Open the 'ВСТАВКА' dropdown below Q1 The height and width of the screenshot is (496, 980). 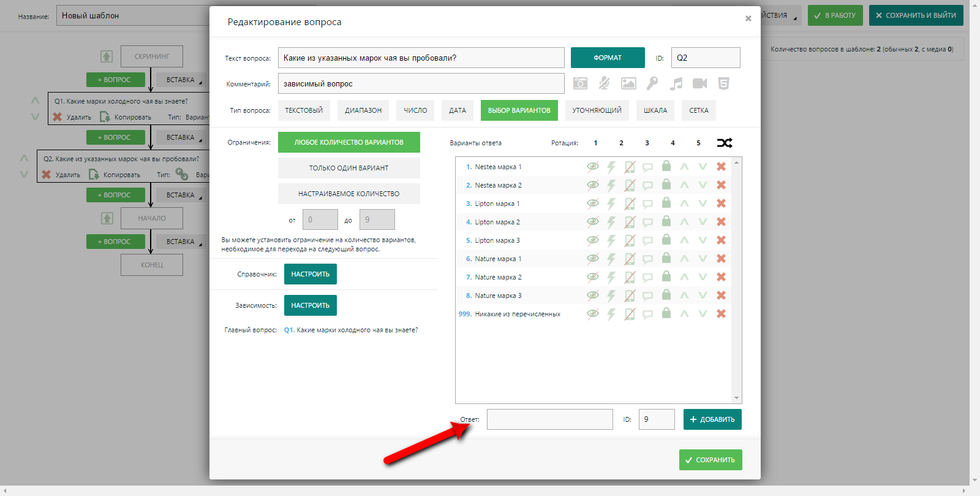coord(181,137)
